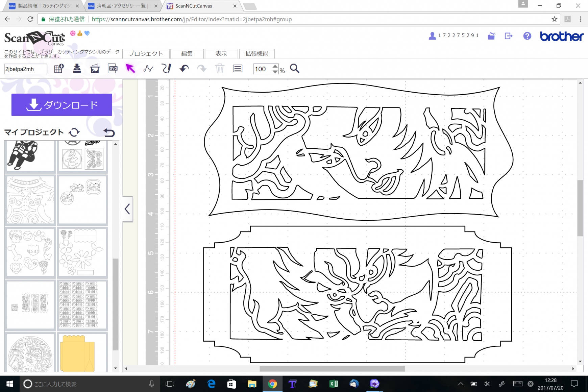Click the new grid project icon

point(59,69)
